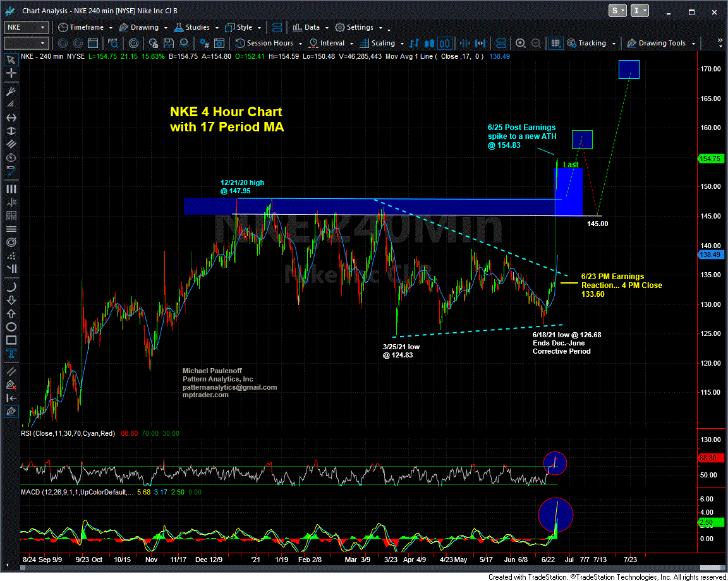Click the zoom out magnifier
The image size is (728, 581).
pyautogui.click(x=536, y=43)
